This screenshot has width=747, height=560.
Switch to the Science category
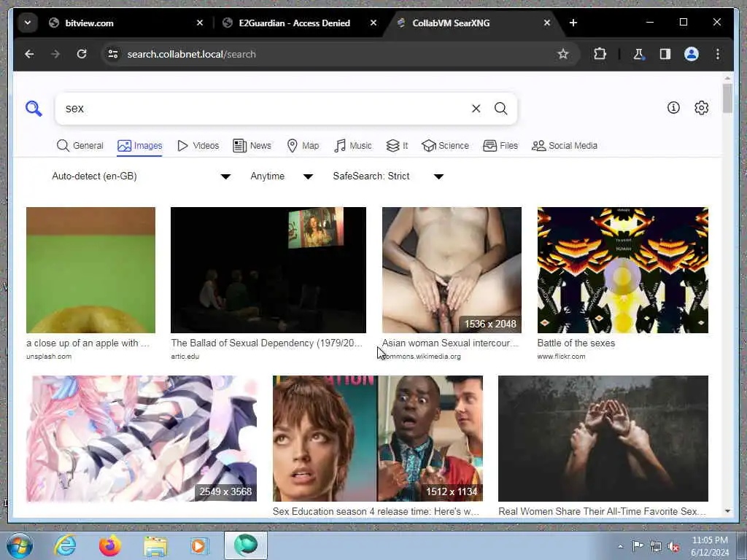446,146
